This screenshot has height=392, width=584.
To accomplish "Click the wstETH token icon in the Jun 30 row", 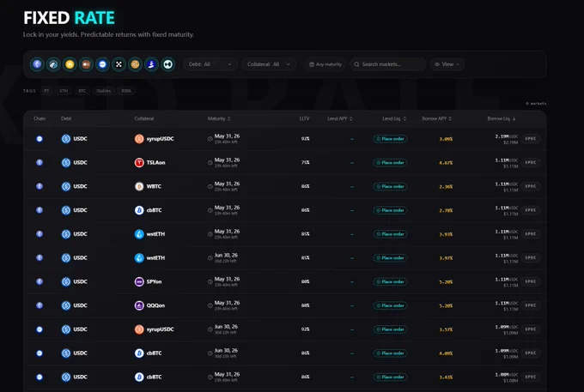I will pos(139,257).
